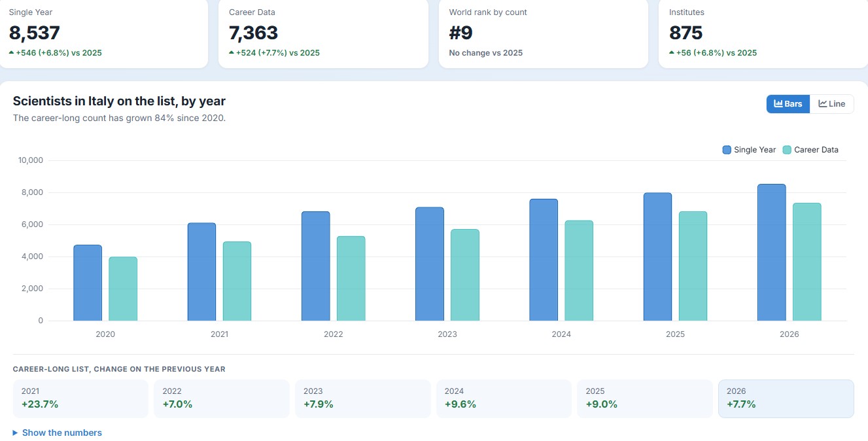Click the Institutes total 875
The width and height of the screenshot is (868, 441).
[x=686, y=33]
